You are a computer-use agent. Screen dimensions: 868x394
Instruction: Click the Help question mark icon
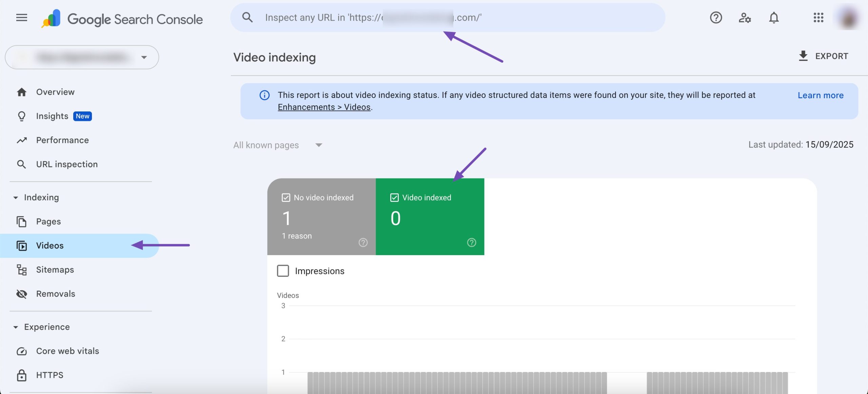click(x=716, y=18)
